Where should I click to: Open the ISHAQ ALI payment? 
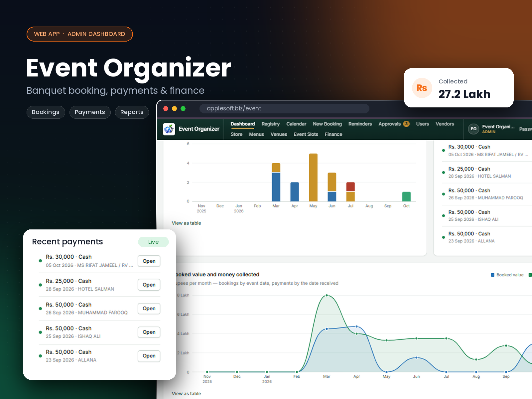(x=149, y=332)
